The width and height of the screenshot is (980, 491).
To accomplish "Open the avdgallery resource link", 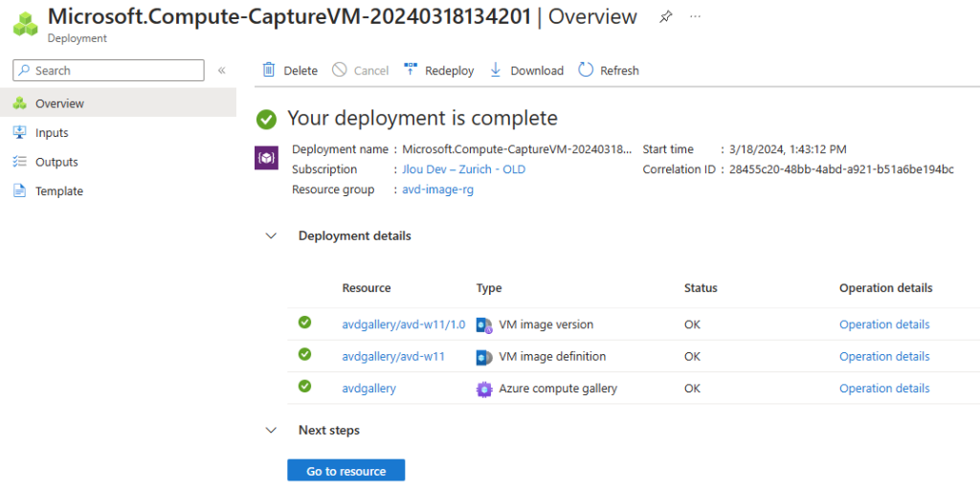I will click(x=368, y=388).
